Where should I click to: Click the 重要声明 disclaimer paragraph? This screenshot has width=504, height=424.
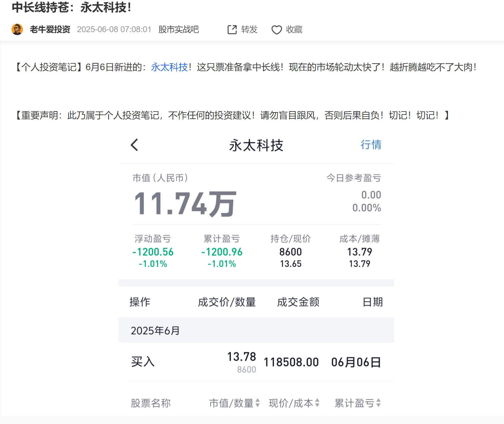[x=233, y=115]
